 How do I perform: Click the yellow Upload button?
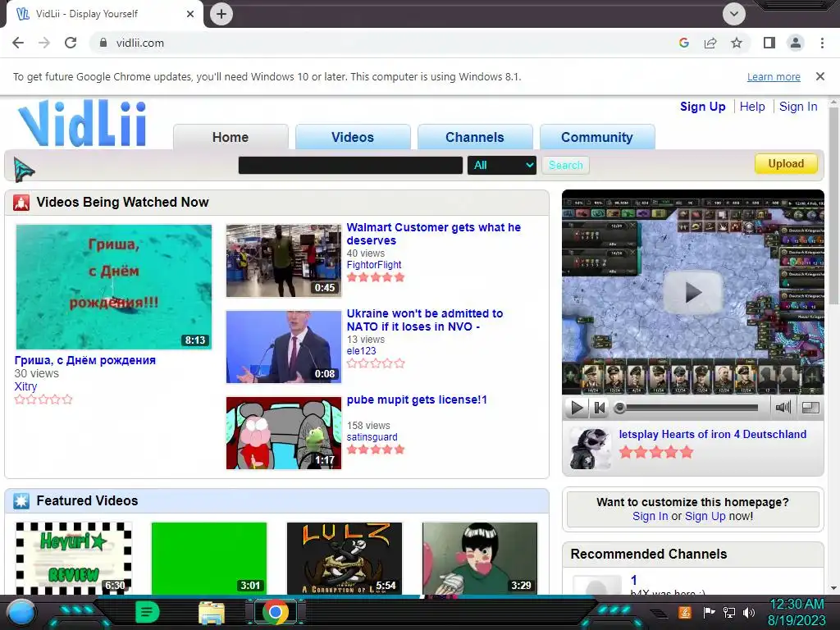(x=786, y=163)
